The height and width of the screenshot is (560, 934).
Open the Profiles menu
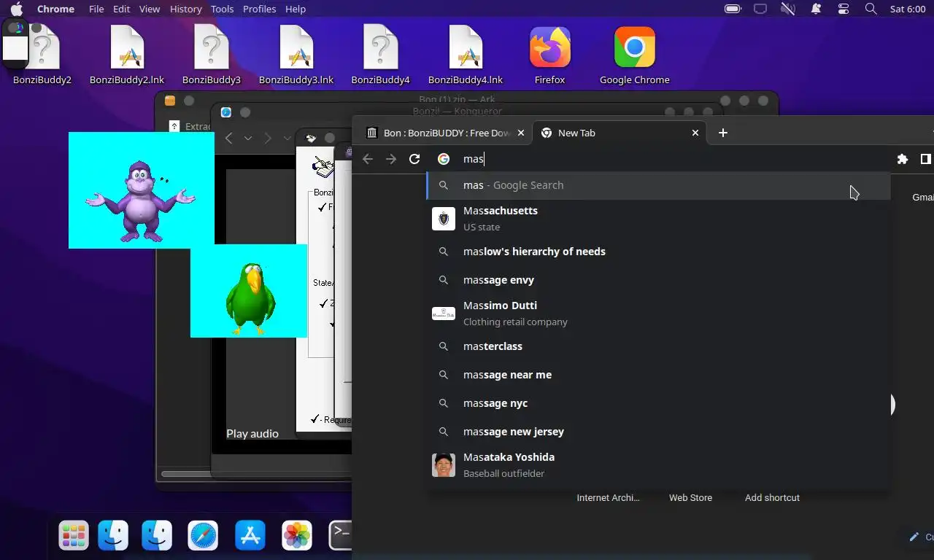pyautogui.click(x=259, y=9)
